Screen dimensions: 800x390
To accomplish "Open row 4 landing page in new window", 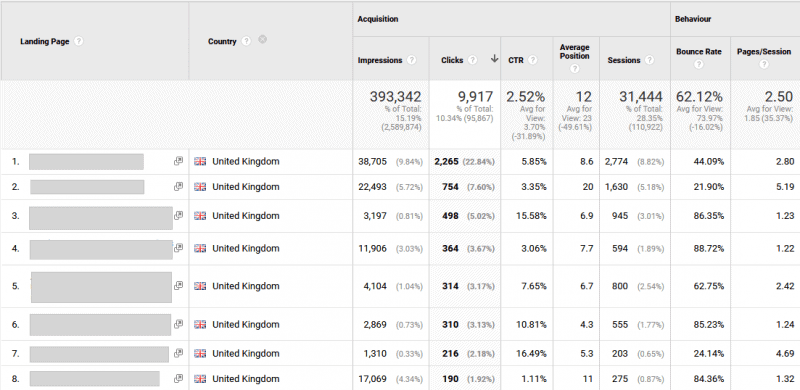I will click(178, 248).
